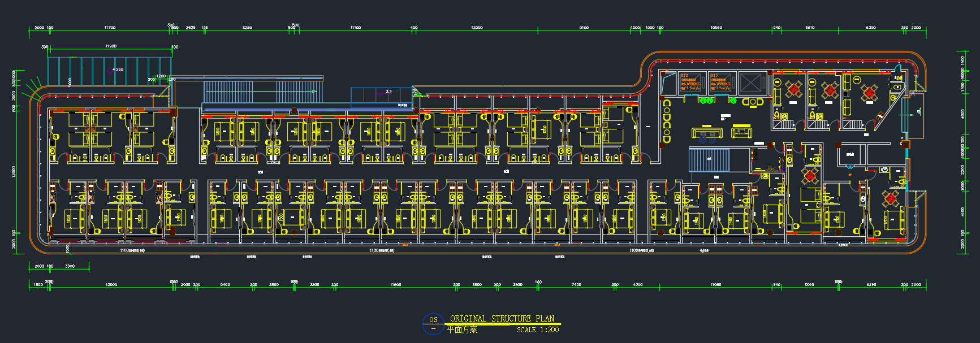Viewport: 980px width, 343px height.
Task: Select the 7400 bottom dimension text
Action: point(576,284)
